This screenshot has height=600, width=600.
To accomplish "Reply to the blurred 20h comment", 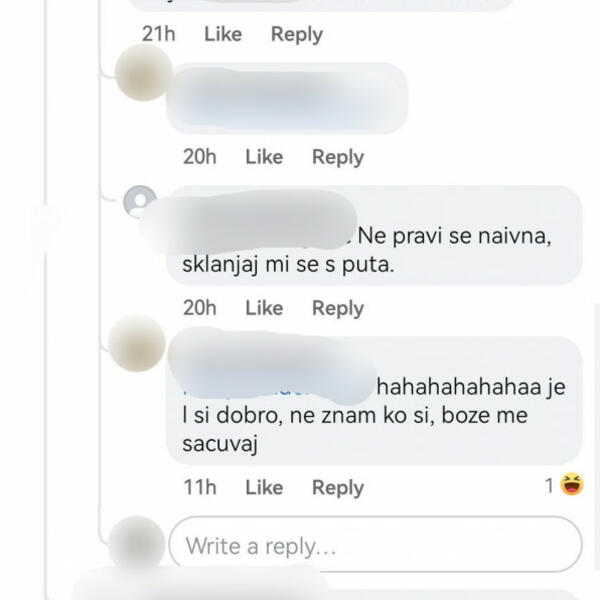I will (x=338, y=157).
